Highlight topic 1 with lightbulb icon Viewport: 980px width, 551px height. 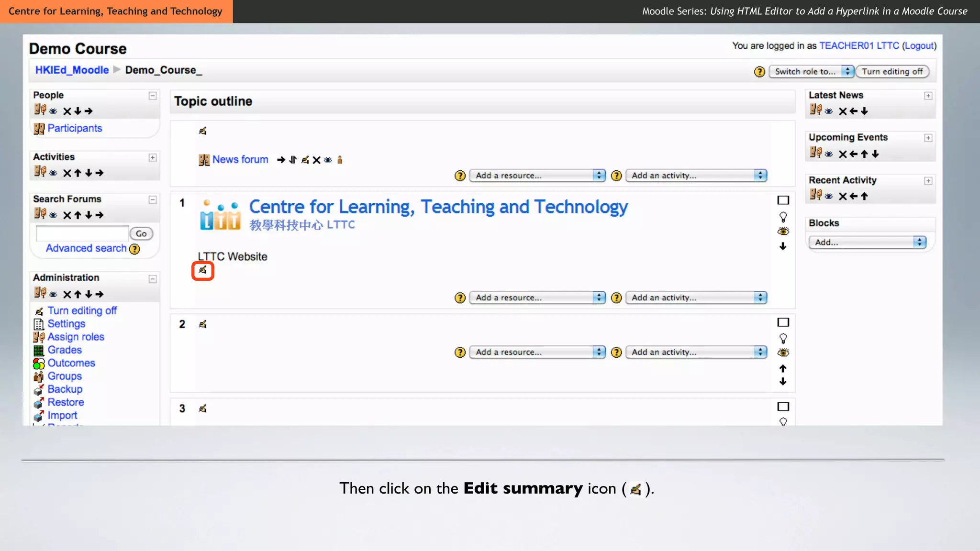(783, 217)
